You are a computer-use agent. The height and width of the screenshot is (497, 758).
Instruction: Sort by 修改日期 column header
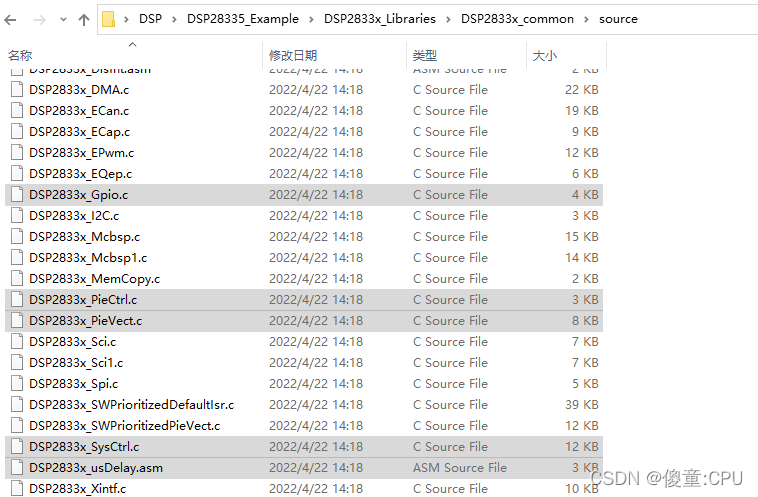pyautogui.click(x=293, y=56)
